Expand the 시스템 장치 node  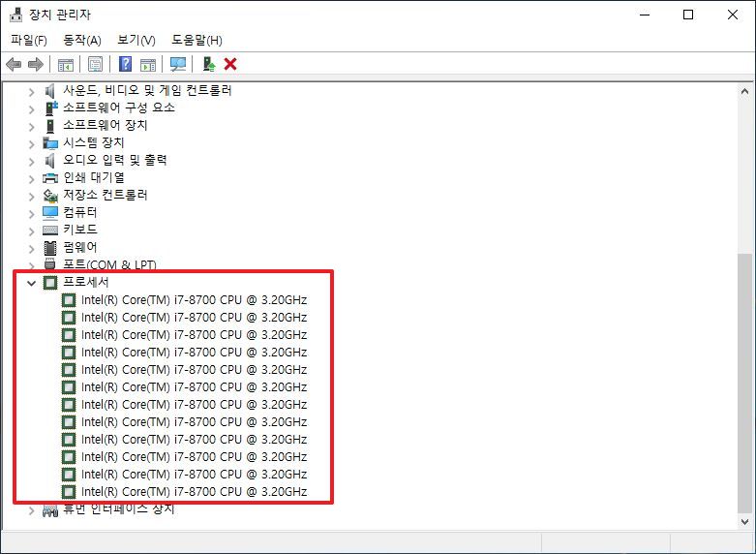pos(31,143)
